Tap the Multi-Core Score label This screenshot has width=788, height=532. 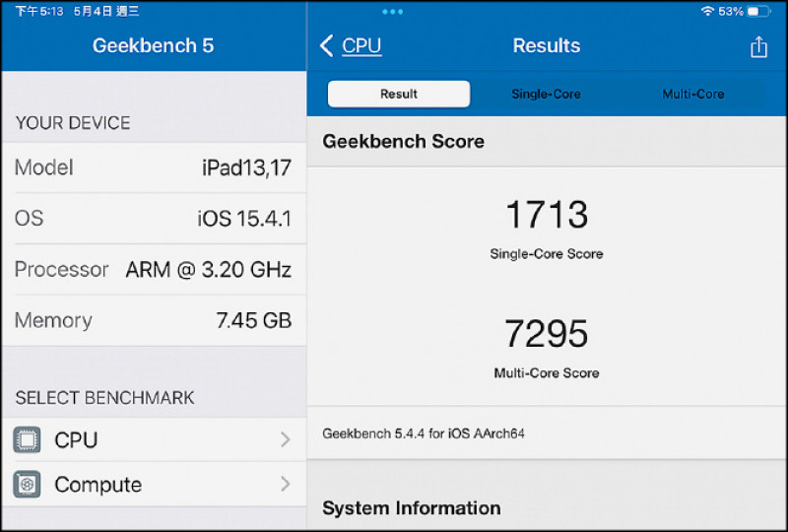[x=547, y=373]
